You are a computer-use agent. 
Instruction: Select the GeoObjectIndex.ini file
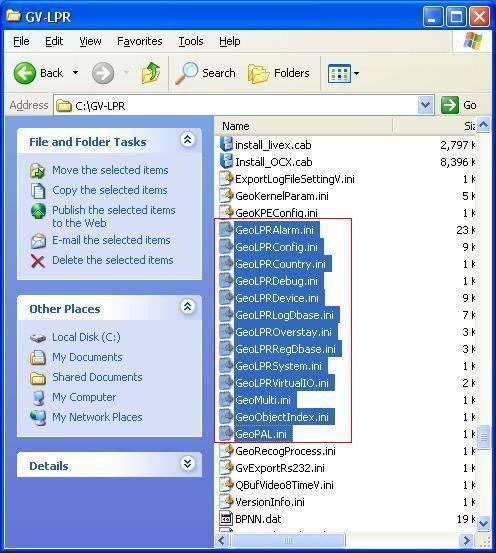pos(282,417)
